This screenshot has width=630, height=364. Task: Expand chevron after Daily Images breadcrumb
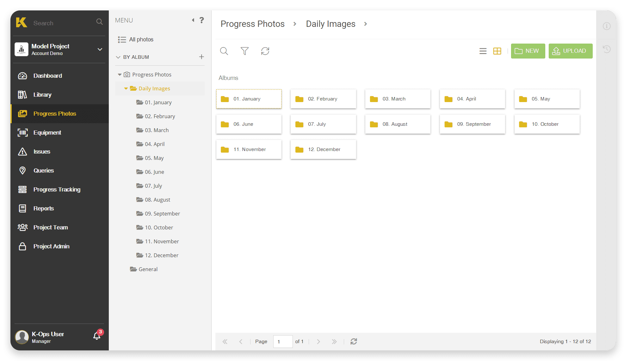(x=366, y=24)
